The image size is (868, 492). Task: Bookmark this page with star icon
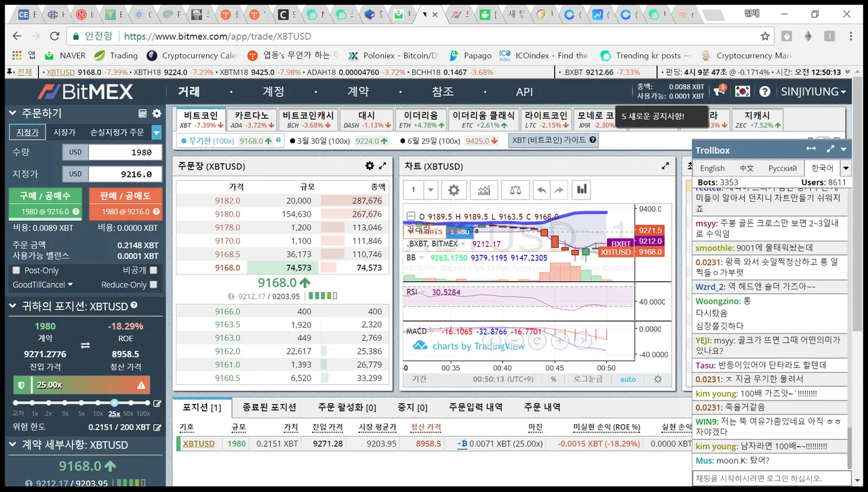tap(765, 36)
